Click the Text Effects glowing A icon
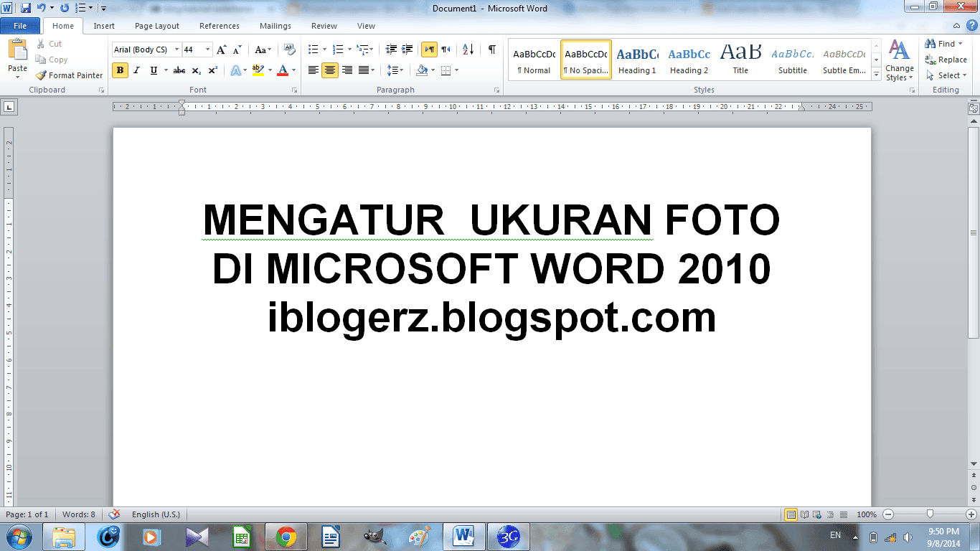 pos(235,70)
